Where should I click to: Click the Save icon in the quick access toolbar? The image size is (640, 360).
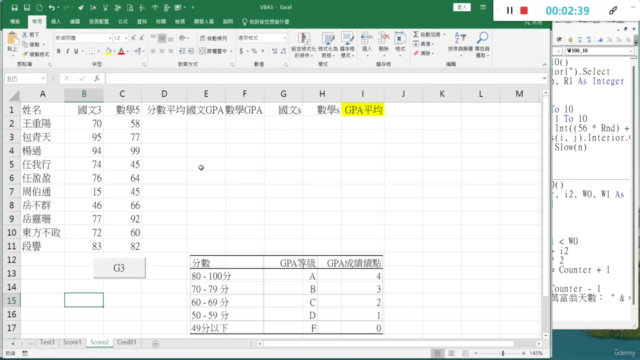point(14,7)
